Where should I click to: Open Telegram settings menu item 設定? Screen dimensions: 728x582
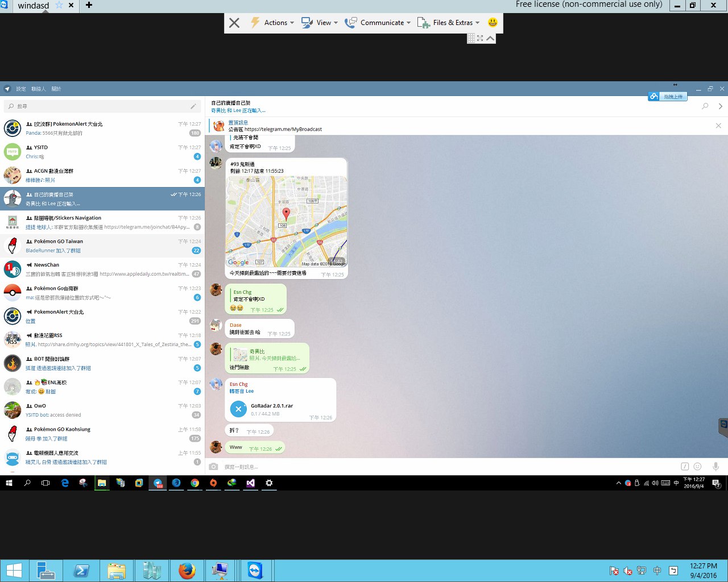click(x=21, y=89)
